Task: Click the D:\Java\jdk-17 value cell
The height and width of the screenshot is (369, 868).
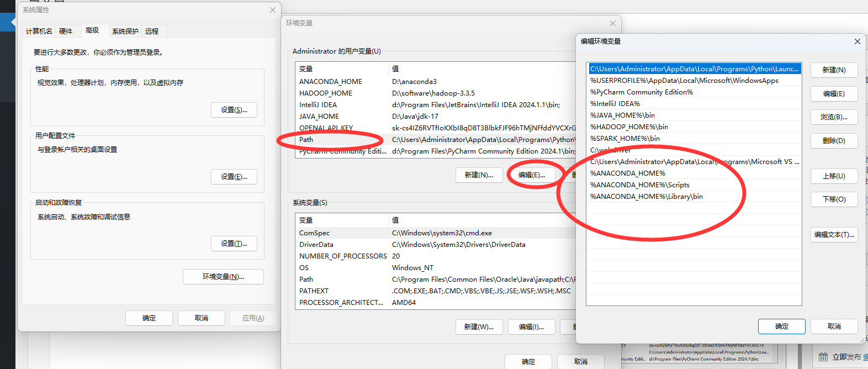Action: pyautogui.click(x=415, y=117)
